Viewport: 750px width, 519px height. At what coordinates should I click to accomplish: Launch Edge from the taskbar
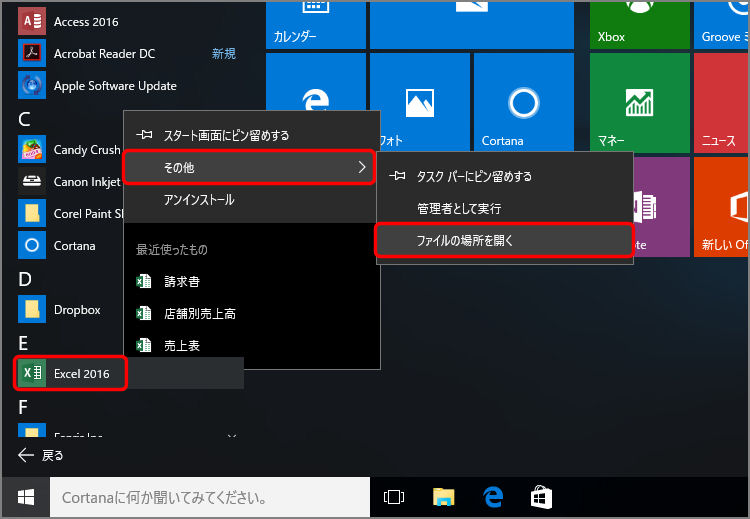coord(493,497)
